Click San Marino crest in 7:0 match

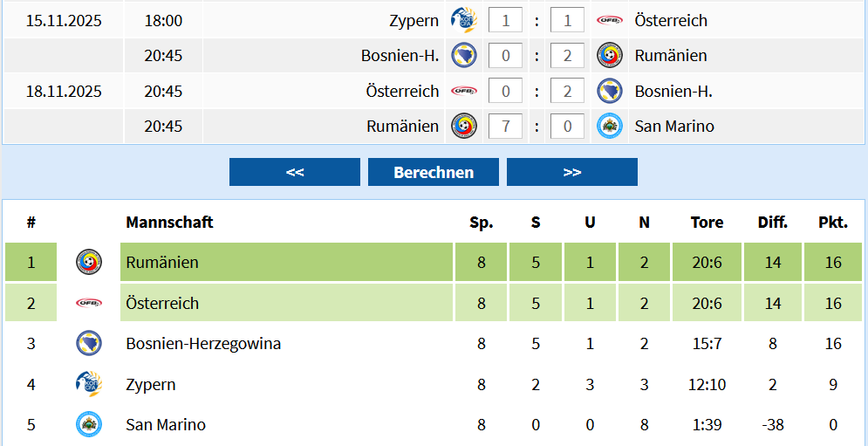point(609,127)
